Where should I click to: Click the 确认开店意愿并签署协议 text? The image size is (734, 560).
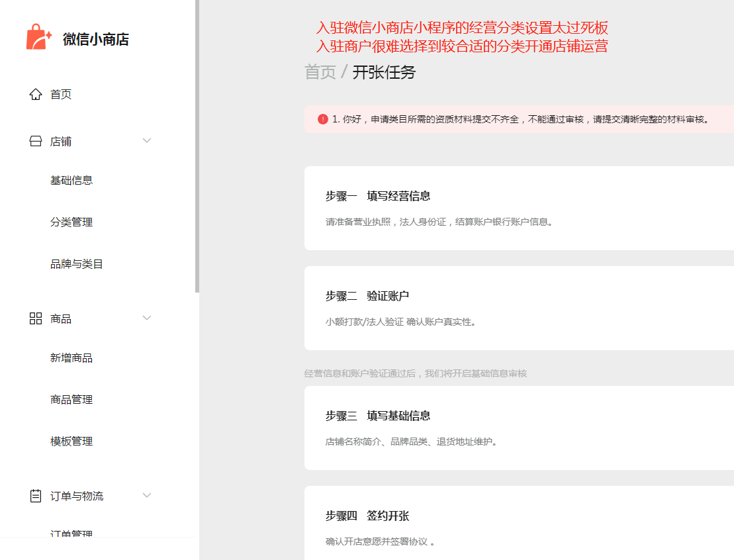[x=381, y=541]
